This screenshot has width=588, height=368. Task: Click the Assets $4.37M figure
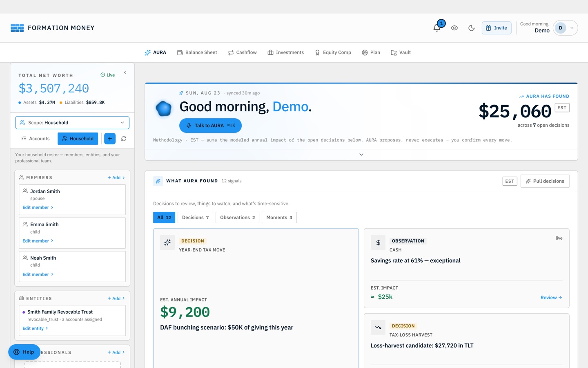(47, 103)
